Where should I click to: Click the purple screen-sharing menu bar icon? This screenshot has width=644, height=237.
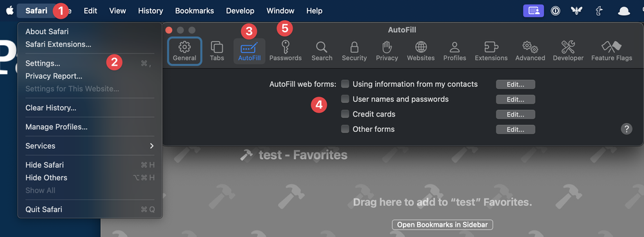pos(534,11)
